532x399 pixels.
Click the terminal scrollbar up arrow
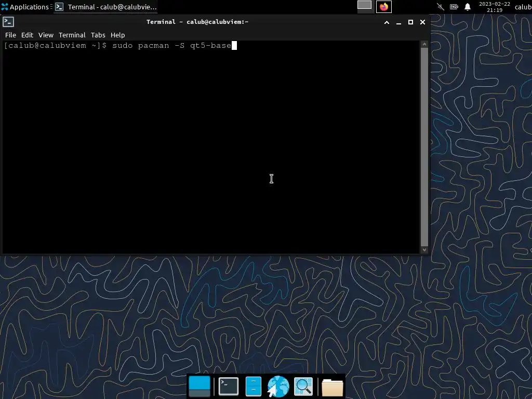tap(424, 44)
